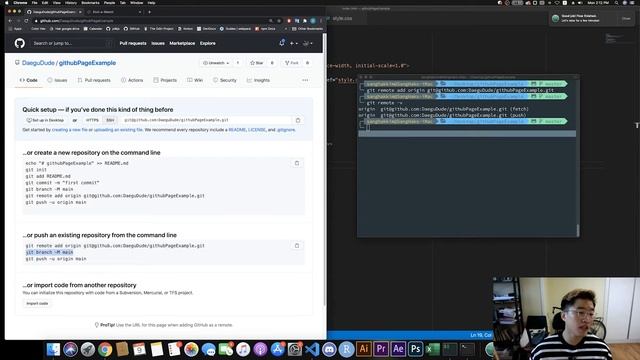
Task: Star the githubPageExample repository
Action: tap(257, 63)
